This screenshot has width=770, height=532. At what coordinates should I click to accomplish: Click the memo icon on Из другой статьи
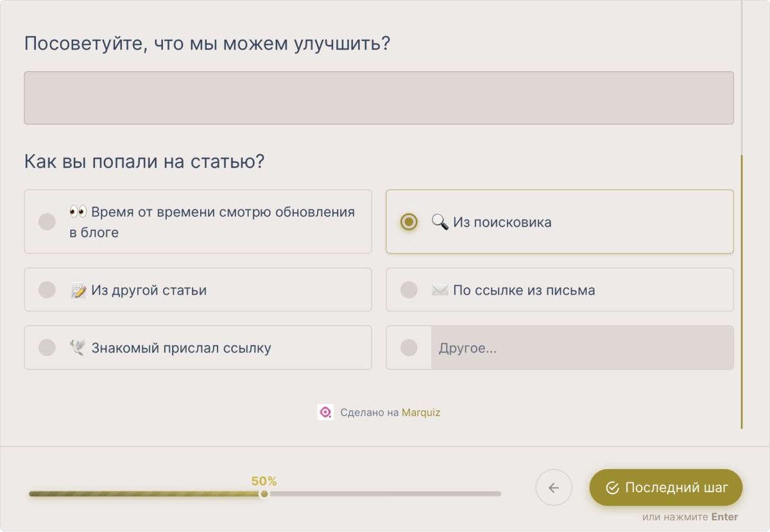pos(78,289)
